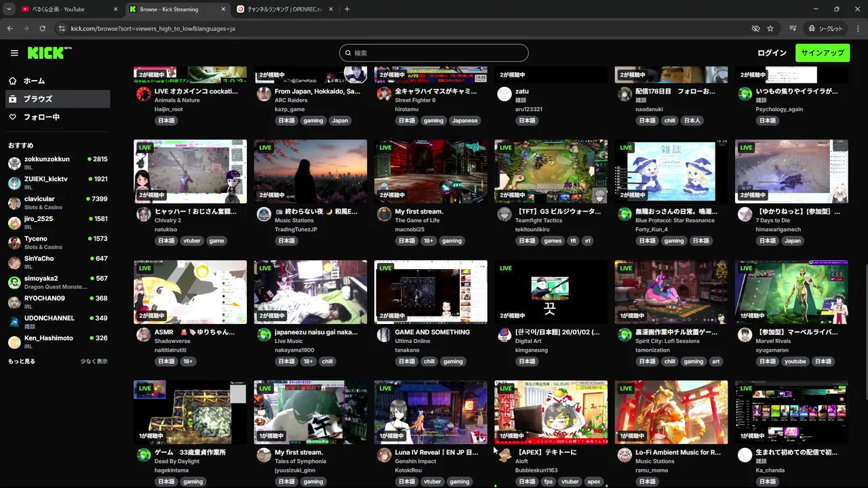Click the search magnifier icon
Screen dimensions: 868x488
(348, 53)
